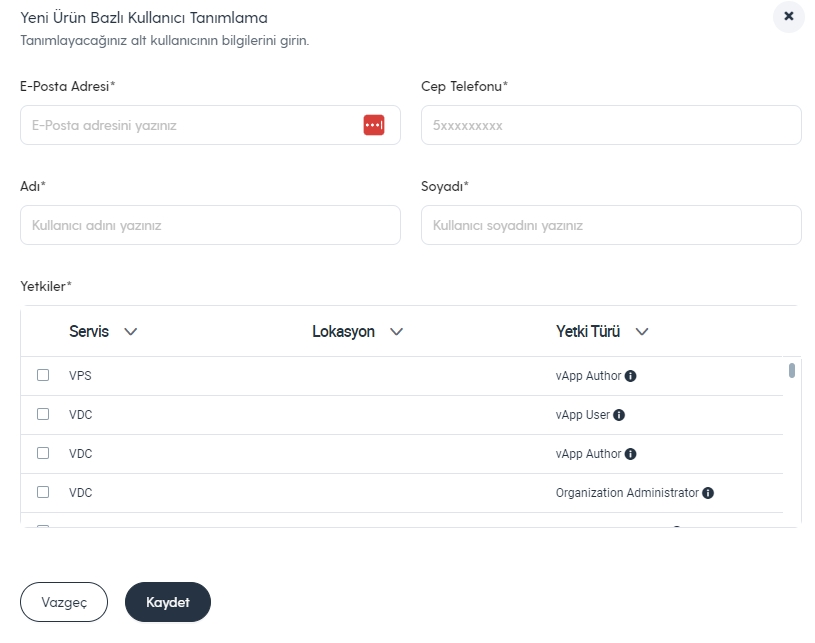Show info for VDC vApp Author role

pos(630,454)
